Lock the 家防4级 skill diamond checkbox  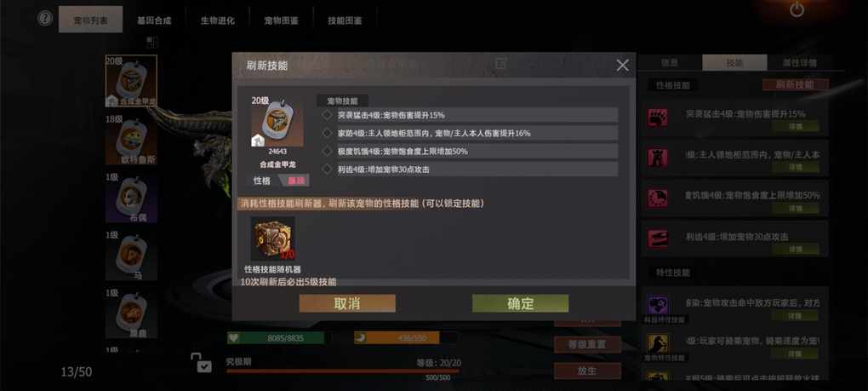(327, 133)
